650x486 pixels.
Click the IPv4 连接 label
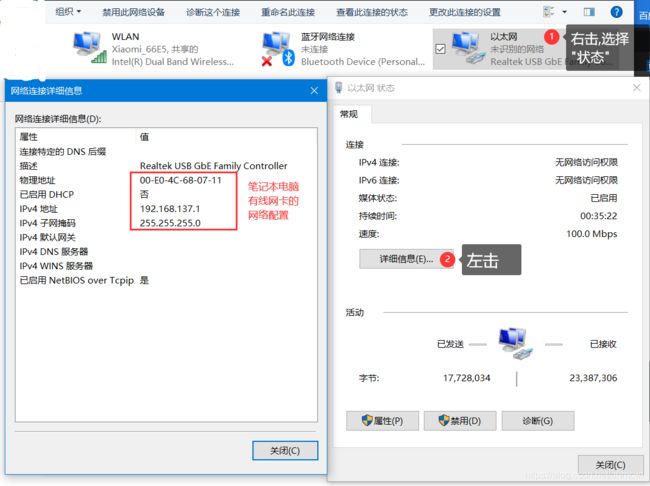[379, 163]
